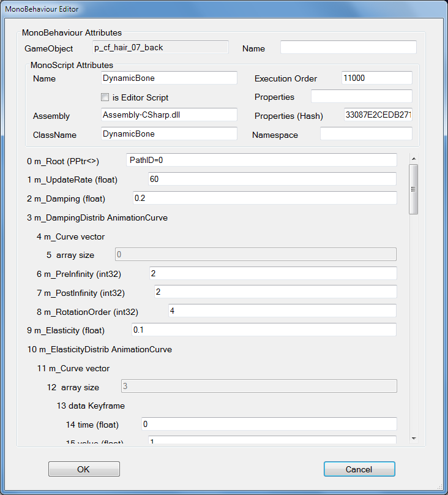This screenshot has width=448, height=495.
Task: Click the Assembly input field
Action: [x=169, y=115]
